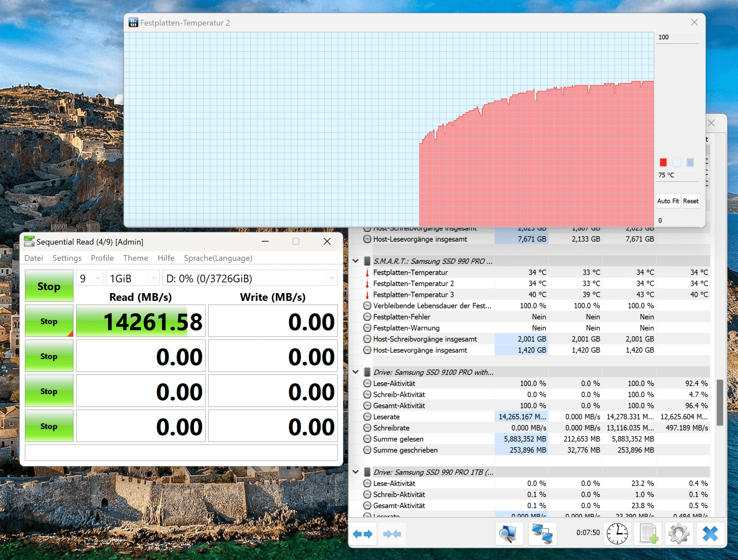Click the graph maximum value field showing 100
Viewport: 738px width, 560px height.
click(678, 37)
